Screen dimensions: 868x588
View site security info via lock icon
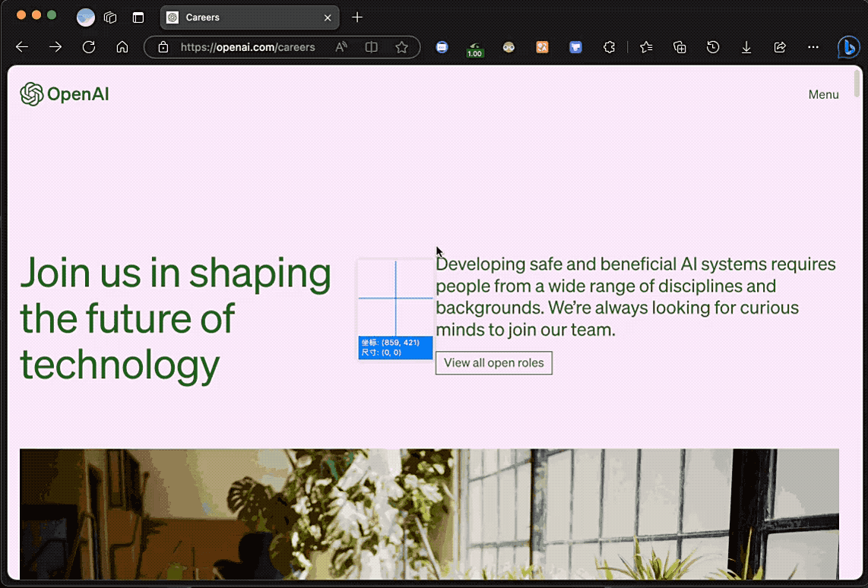pyautogui.click(x=163, y=47)
